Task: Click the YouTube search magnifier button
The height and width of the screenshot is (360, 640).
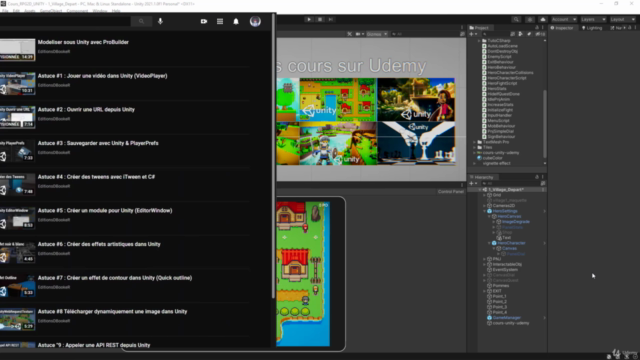Action: point(141,21)
